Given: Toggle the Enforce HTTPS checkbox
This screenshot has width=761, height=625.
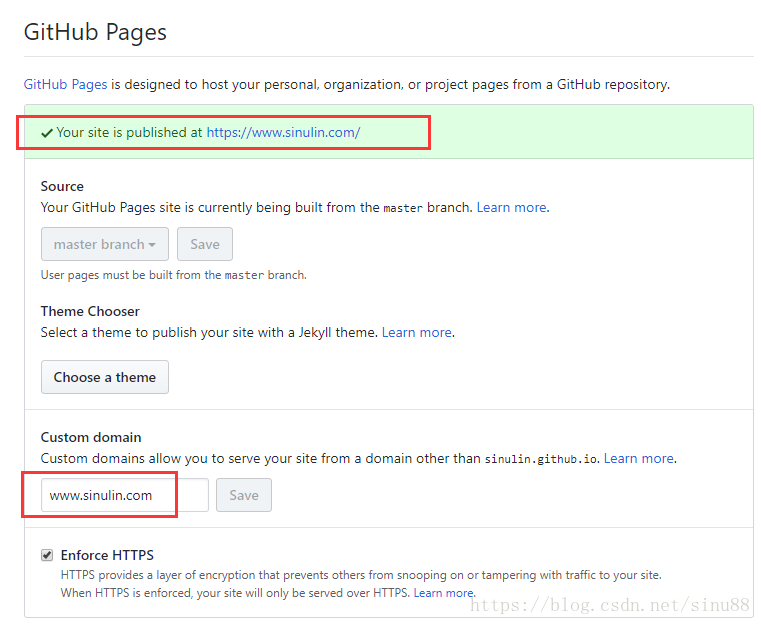Looking at the screenshot, I should pos(47,555).
